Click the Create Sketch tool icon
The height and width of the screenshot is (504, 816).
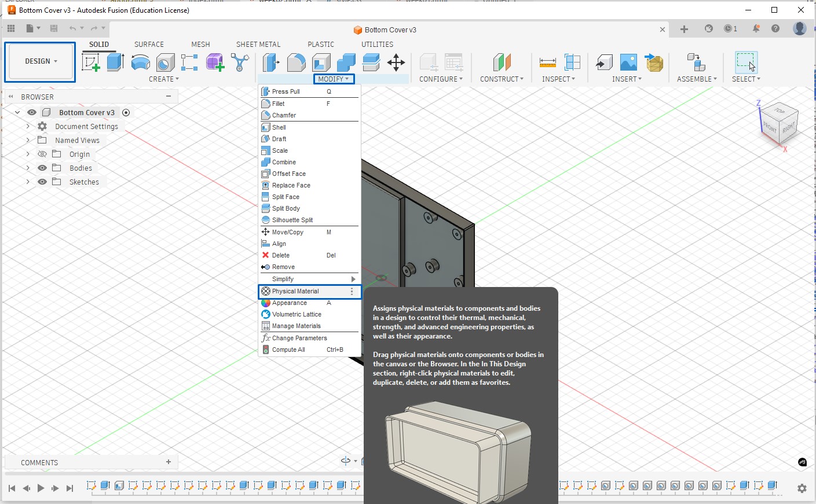point(91,62)
